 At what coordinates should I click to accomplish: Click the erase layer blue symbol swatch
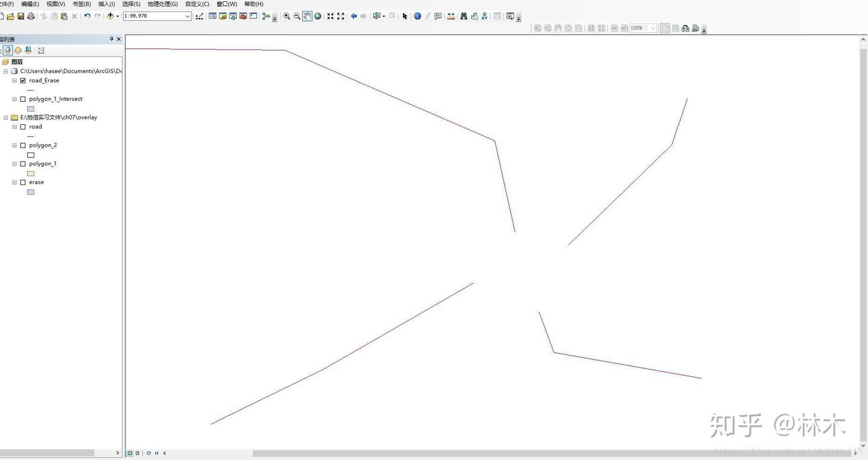click(x=31, y=192)
